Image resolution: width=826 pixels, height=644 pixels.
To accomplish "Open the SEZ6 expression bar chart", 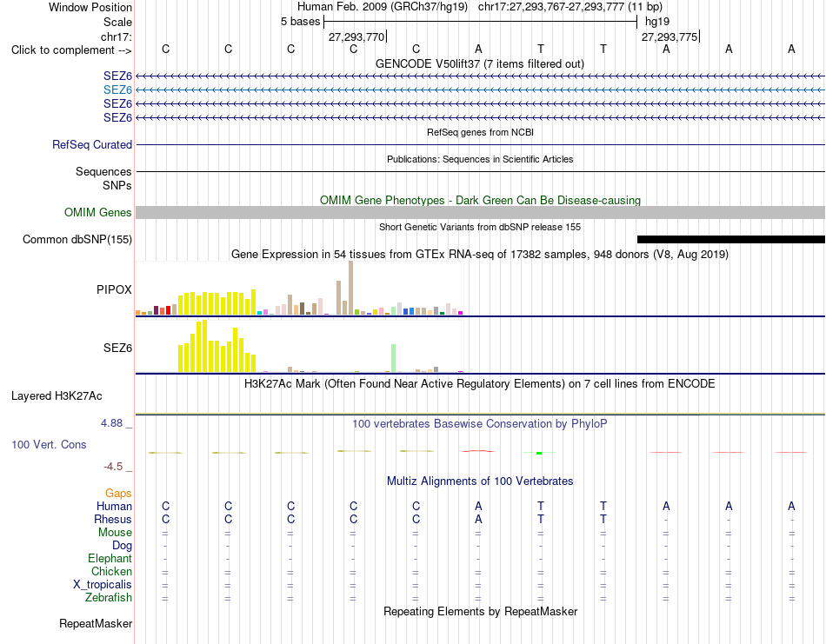I will 300,346.
